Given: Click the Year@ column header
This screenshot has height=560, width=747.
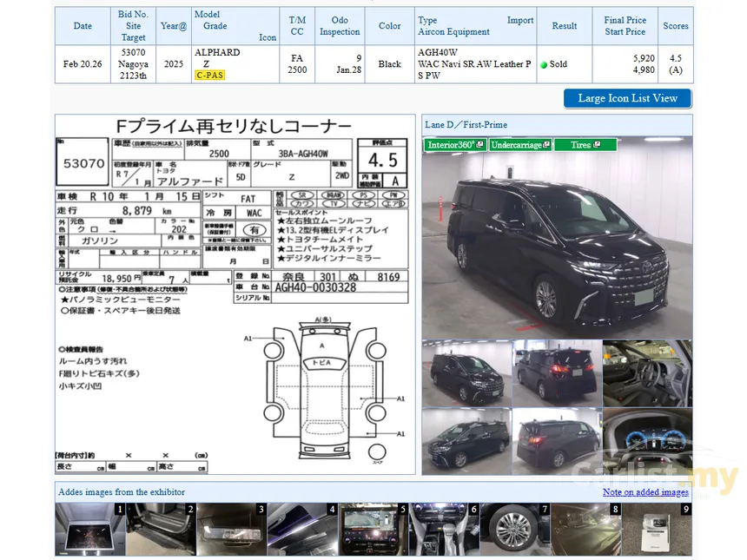Looking at the screenshot, I should point(174,26).
